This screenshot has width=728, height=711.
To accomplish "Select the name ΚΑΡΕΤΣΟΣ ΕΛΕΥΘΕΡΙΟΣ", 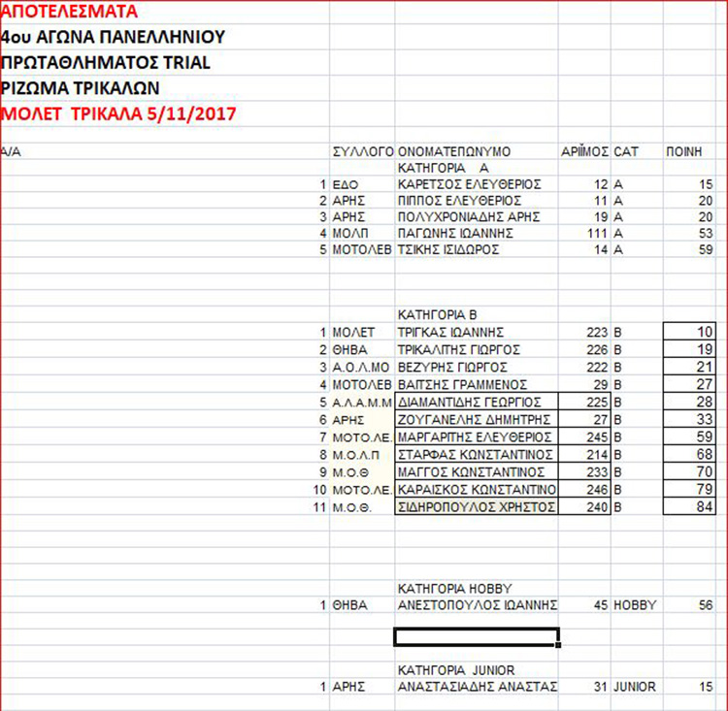I will tap(470, 184).
